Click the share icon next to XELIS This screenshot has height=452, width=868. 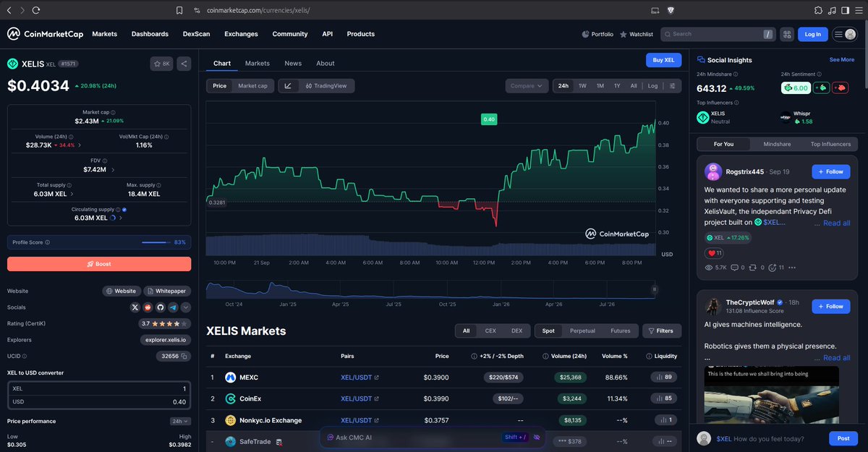pyautogui.click(x=184, y=64)
